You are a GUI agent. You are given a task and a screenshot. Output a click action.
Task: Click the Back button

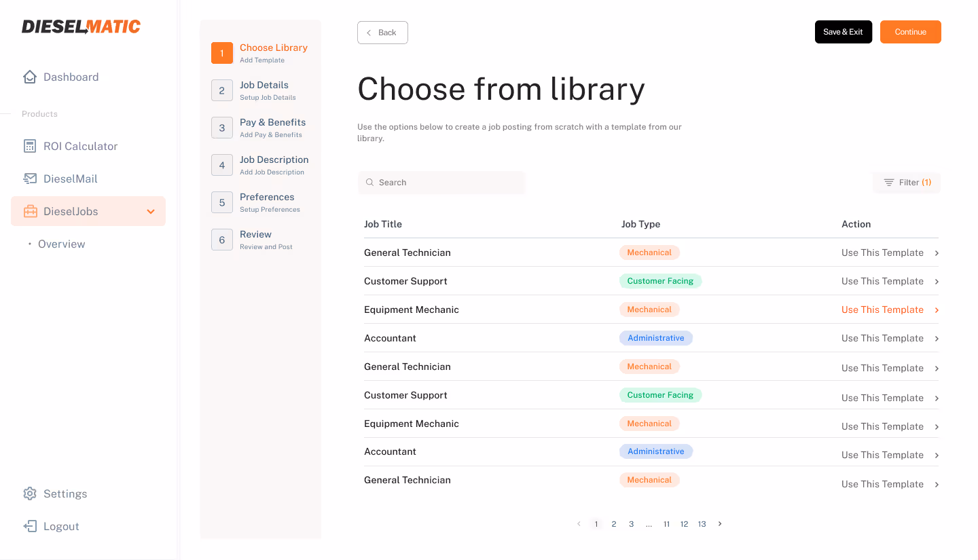tap(382, 33)
